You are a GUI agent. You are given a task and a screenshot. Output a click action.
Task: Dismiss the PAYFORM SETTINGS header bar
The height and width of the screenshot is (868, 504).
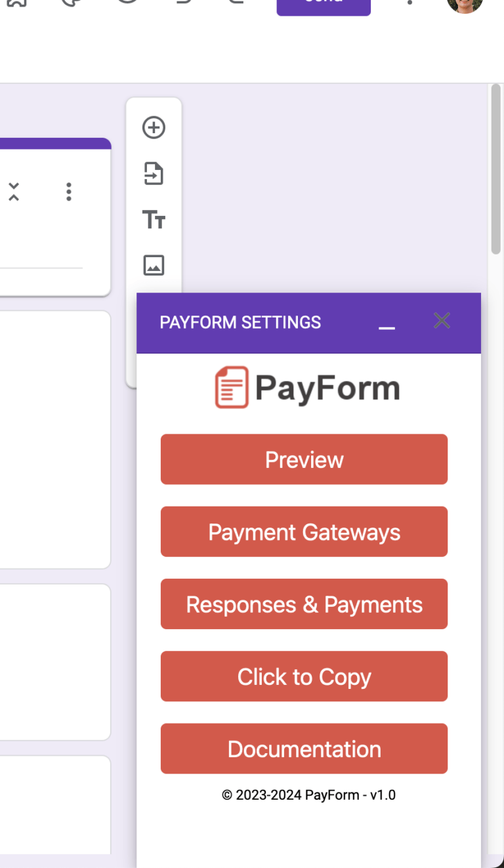click(x=441, y=321)
